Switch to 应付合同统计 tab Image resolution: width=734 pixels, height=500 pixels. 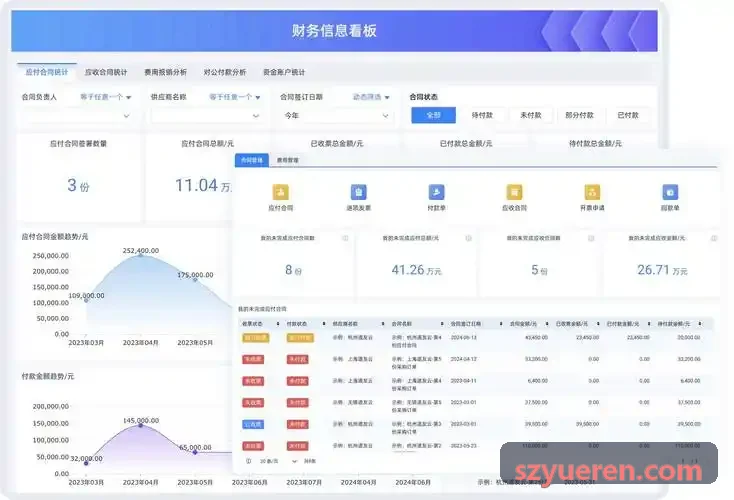[47, 72]
